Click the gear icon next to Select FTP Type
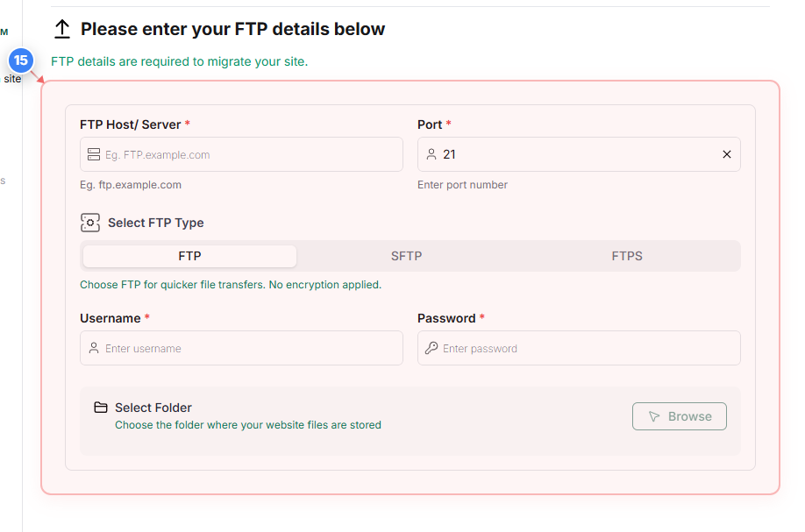The image size is (805, 532). pos(90,223)
